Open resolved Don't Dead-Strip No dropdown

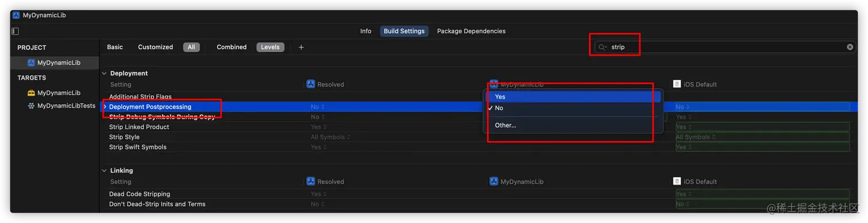(x=317, y=204)
